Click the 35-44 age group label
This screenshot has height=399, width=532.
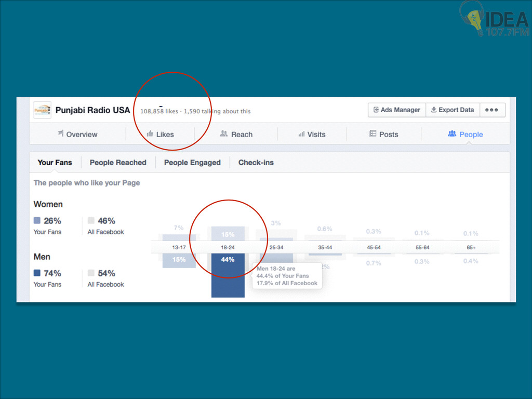click(x=325, y=247)
